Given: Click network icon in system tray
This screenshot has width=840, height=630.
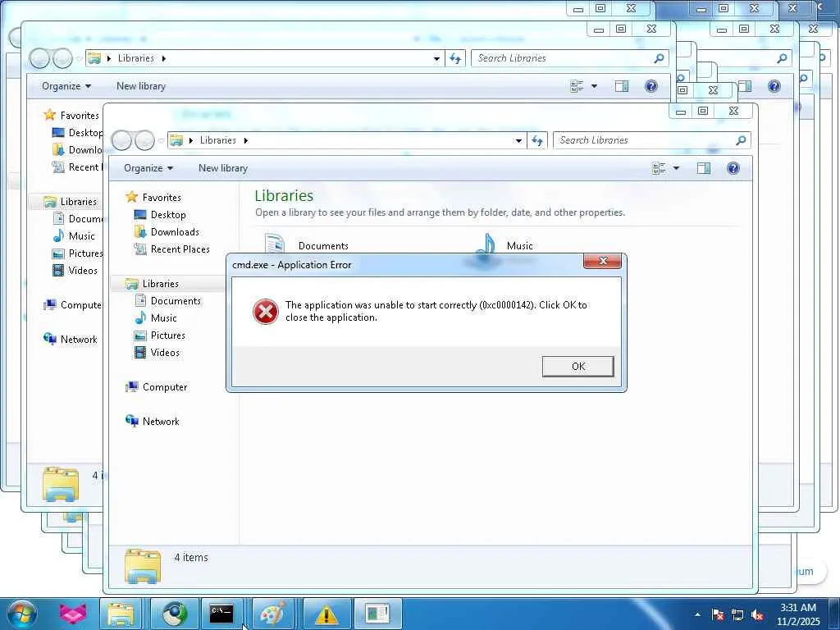Looking at the screenshot, I should click(x=737, y=614).
